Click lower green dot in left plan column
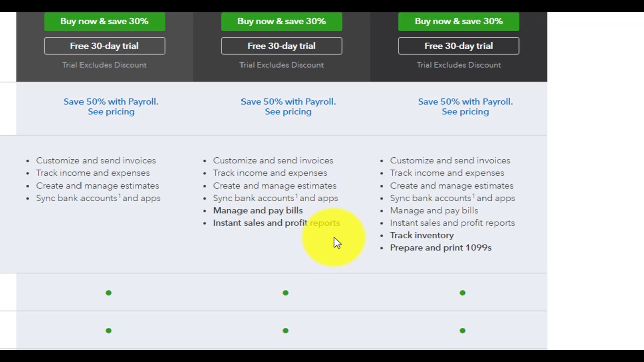 [x=108, y=331]
